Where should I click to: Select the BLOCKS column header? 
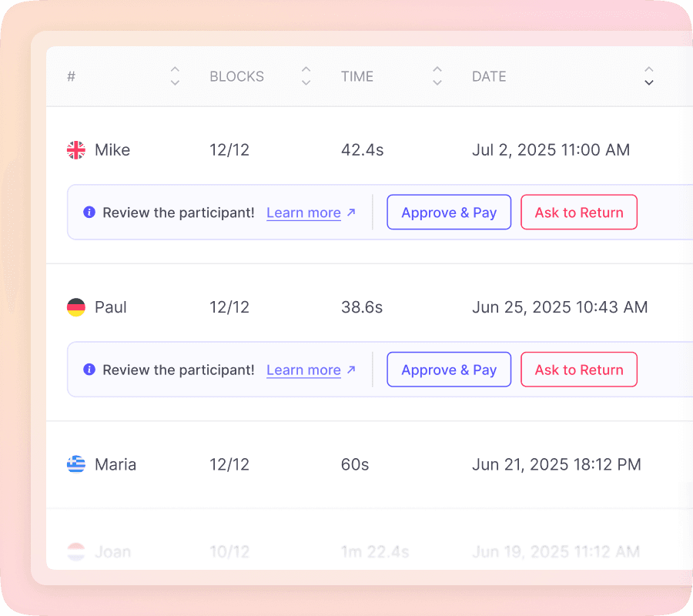236,76
